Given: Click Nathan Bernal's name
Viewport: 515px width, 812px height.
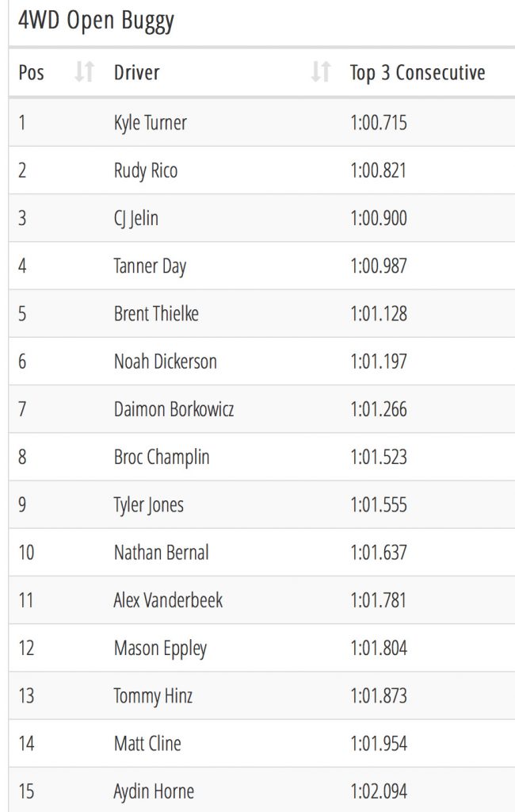Looking at the screenshot, I should click(162, 553).
